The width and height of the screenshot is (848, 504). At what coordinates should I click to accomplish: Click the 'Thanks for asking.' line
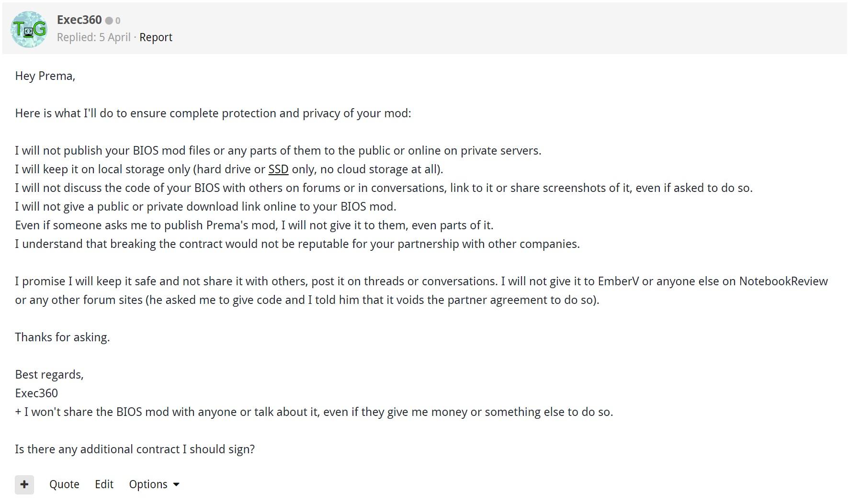[62, 337]
